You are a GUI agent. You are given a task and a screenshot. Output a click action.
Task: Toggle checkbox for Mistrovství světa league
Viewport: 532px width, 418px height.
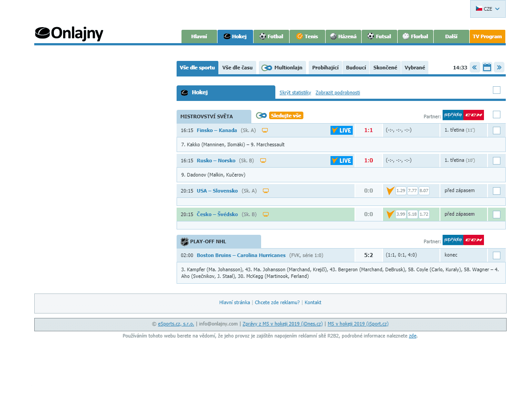(x=496, y=114)
